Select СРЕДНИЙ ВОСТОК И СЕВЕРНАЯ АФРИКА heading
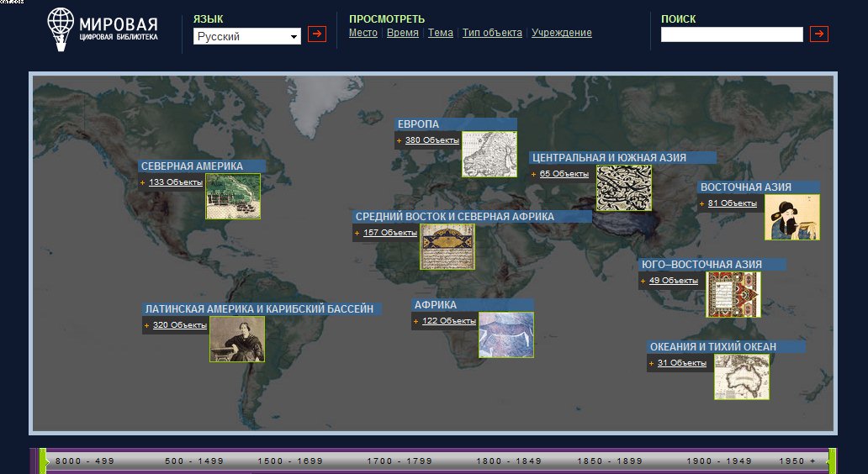Image resolution: width=868 pixels, height=474 pixels. [x=454, y=217]
